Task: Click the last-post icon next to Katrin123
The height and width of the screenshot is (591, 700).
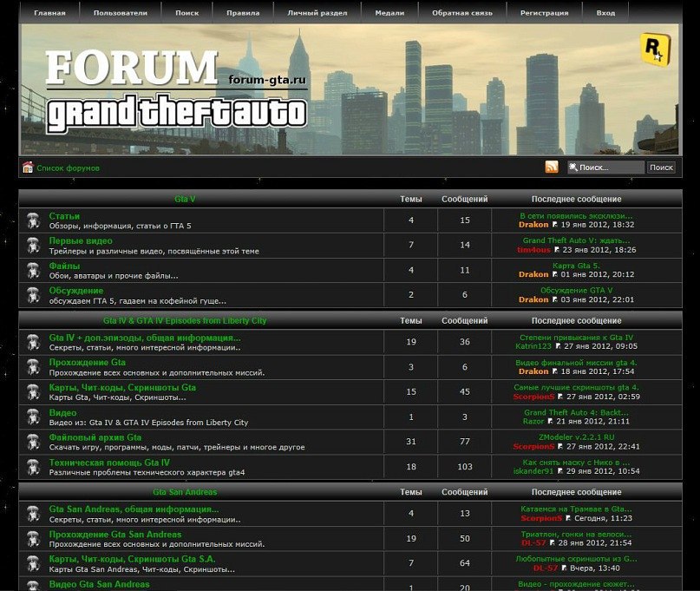Action: [558, 346]
